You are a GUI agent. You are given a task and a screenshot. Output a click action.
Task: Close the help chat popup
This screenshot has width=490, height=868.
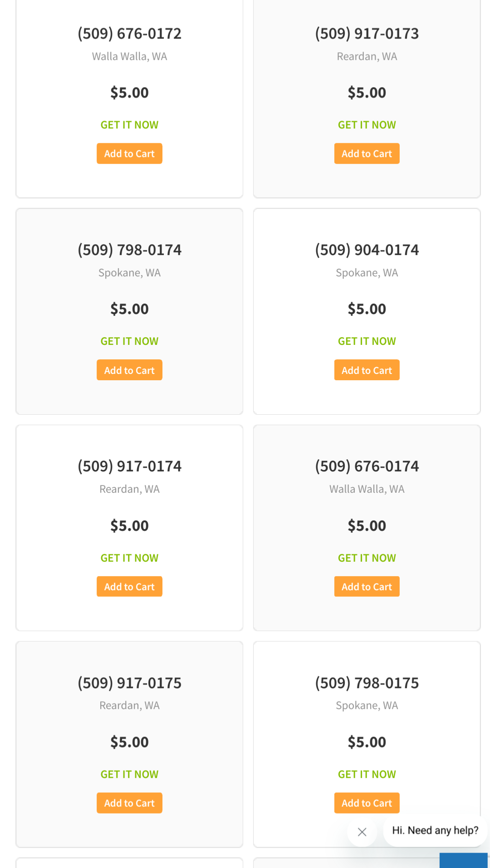pyautogui.click(x=362, y=832)
